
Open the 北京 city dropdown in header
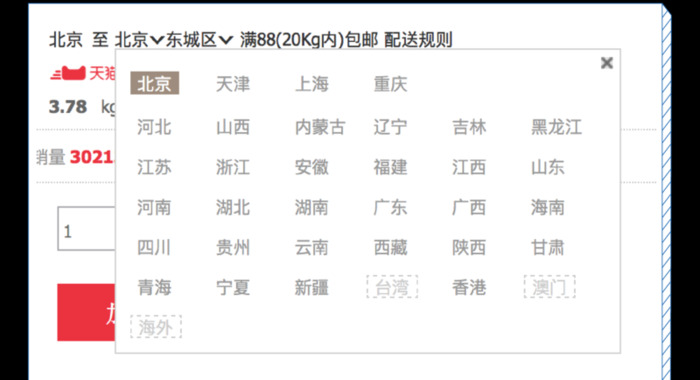139,40
